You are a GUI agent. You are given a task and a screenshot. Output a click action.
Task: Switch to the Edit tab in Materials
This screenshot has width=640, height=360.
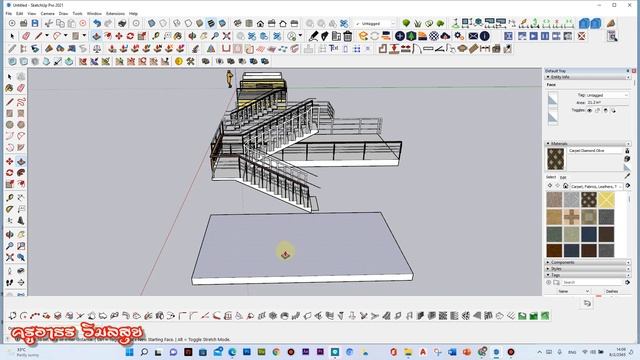click(x=563, y=178)
